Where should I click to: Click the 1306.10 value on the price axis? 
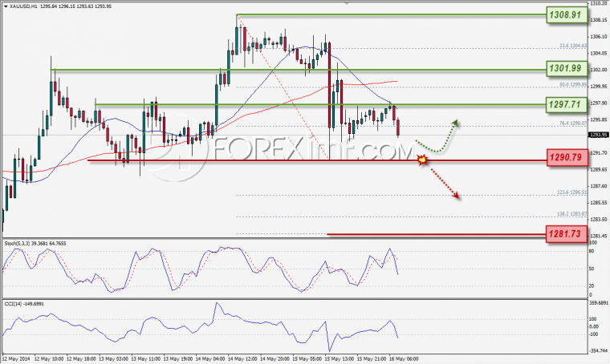[x=598, y=37]
